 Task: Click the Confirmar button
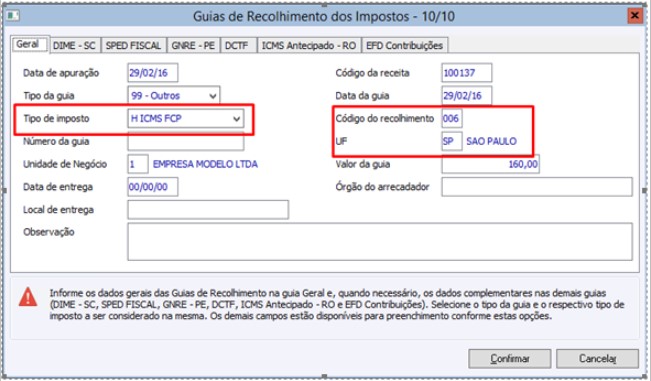(x=510, y=358)
